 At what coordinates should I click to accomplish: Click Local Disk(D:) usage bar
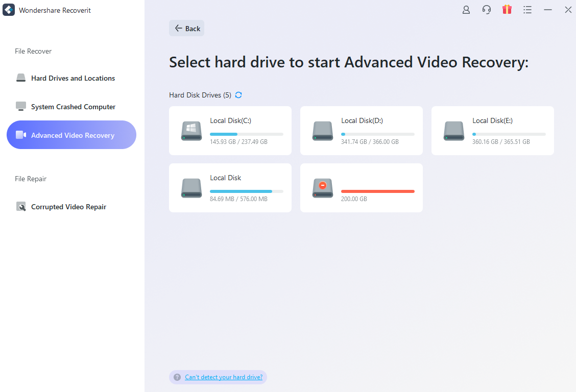click(378, 134)
